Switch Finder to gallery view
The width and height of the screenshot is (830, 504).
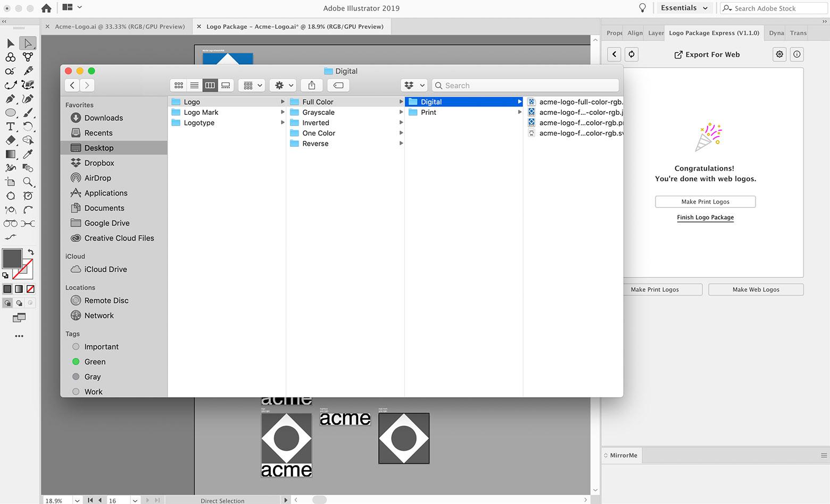click(x=226, y=85)
